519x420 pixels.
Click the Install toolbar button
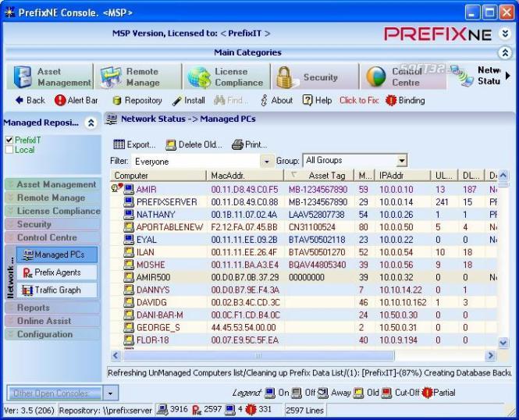click(188, 100)
